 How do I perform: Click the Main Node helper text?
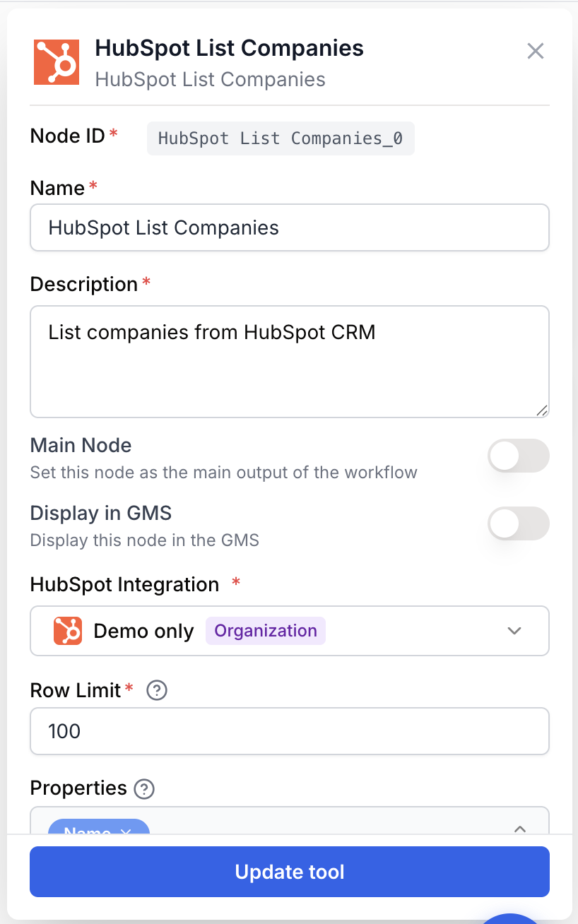pyautogui.click(x=224, y=473)
